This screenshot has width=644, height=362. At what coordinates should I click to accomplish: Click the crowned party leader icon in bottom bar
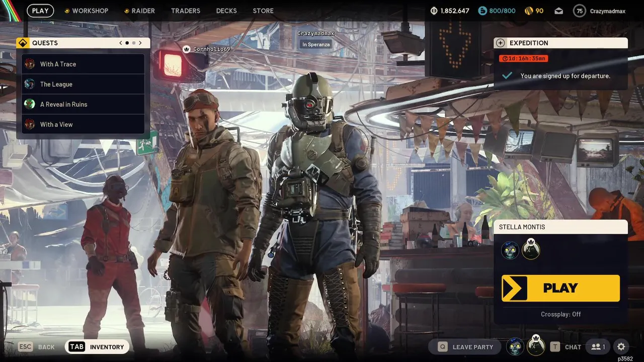536,346
